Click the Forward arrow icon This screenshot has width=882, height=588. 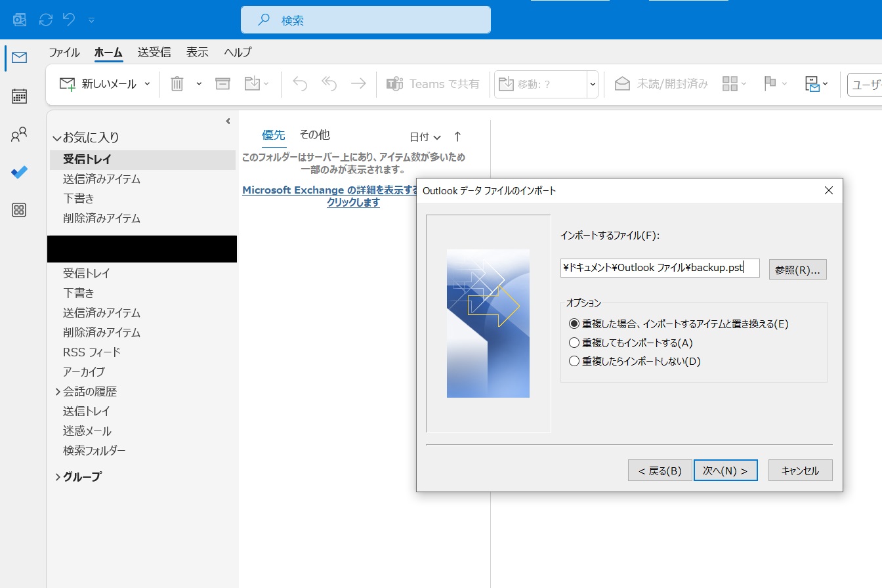click(358, 84)
